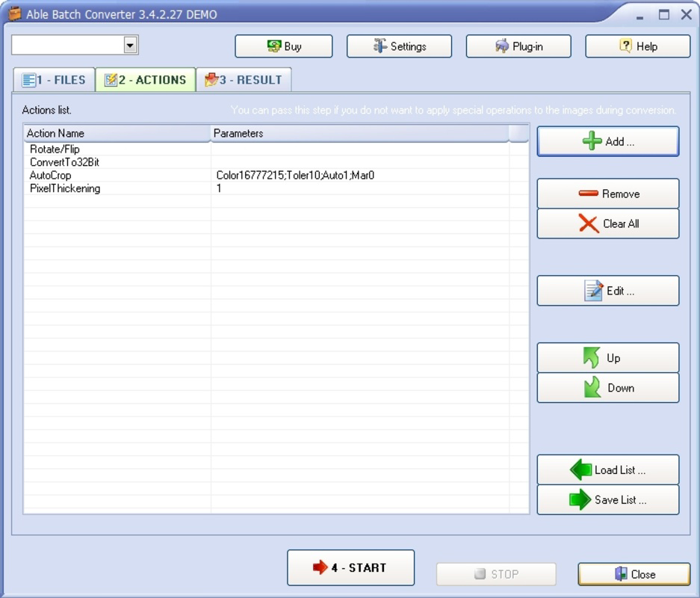Select the 2 - ACTIONS tab
The image size is (700, 598).
(x=146, y=80)
